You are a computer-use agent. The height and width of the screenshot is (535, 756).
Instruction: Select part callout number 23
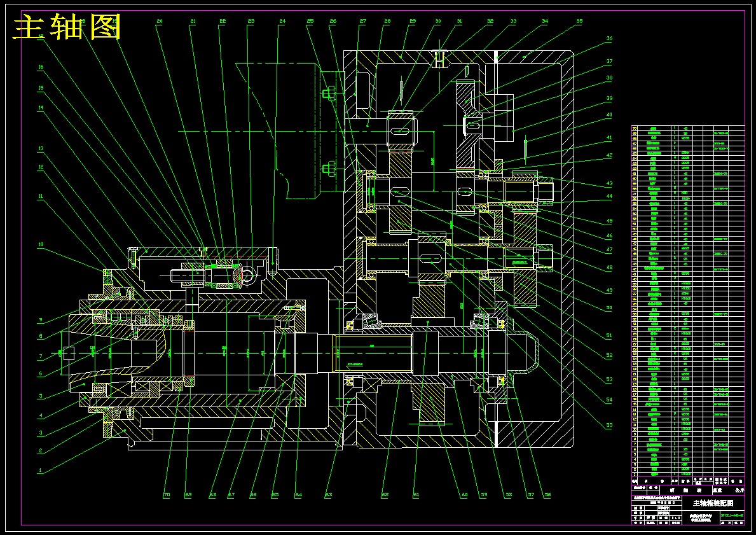(251, 21)
